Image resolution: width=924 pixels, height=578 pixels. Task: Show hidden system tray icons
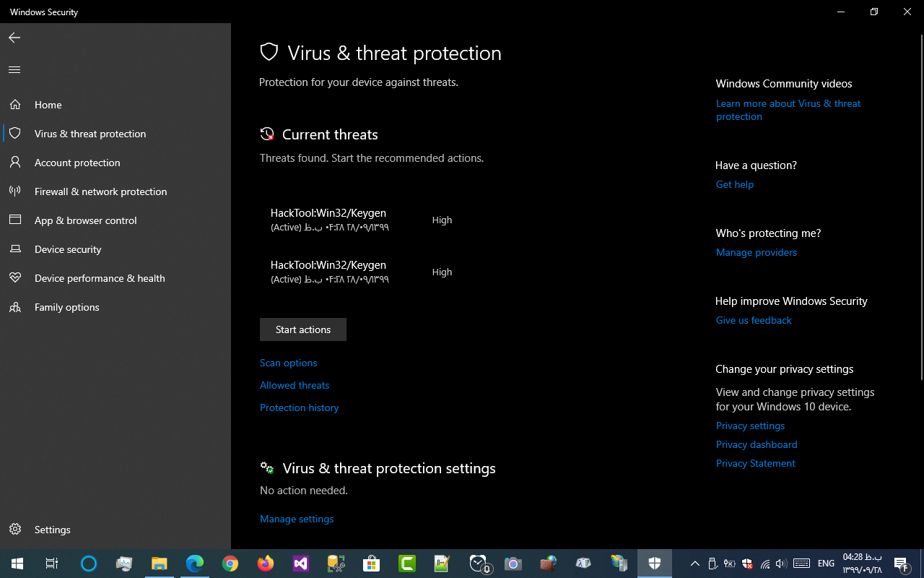click(694, 564)
